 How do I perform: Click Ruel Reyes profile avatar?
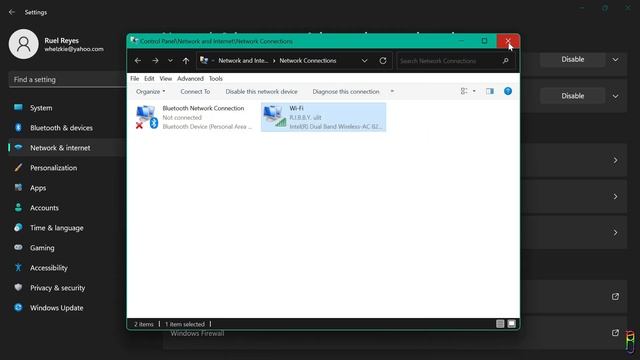coord(24,44)
